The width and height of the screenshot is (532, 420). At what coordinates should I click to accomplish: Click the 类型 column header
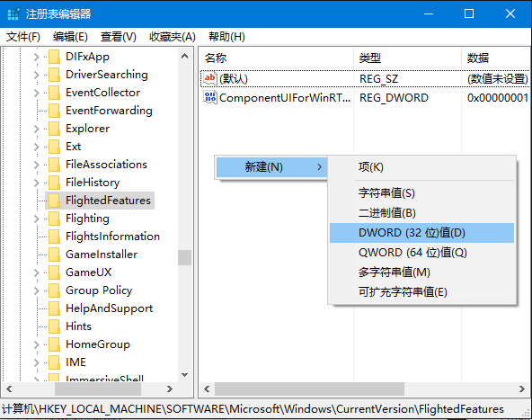407,58
